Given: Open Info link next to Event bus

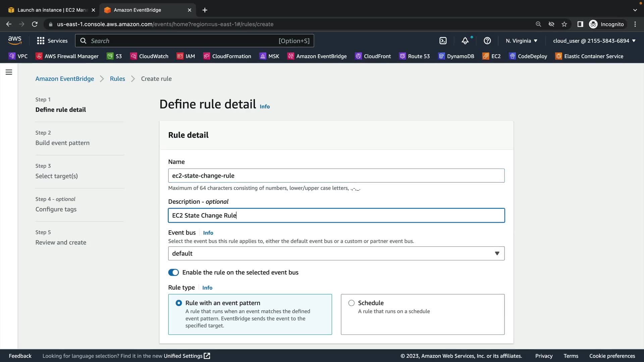Looking at the screenshot, I should (208, 233).
